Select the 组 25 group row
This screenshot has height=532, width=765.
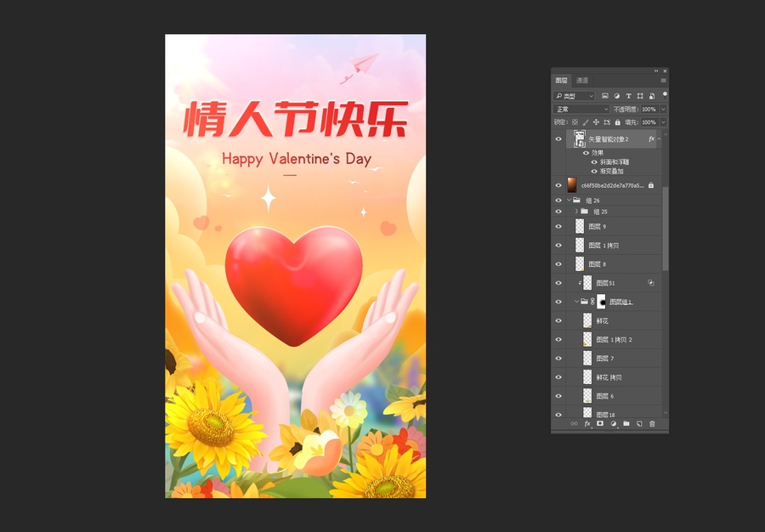click(x=614, y=211)
